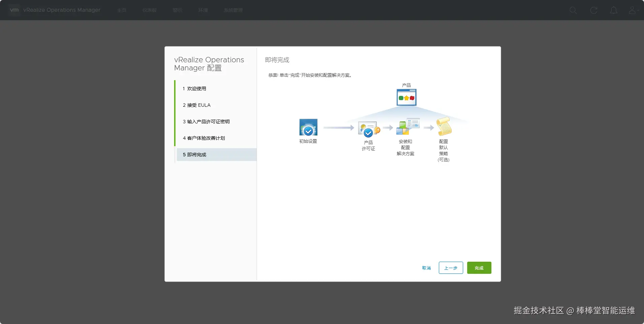Screen dimensions: 644x324
Task: Open the search icon in the header
Action: point(573,10)
